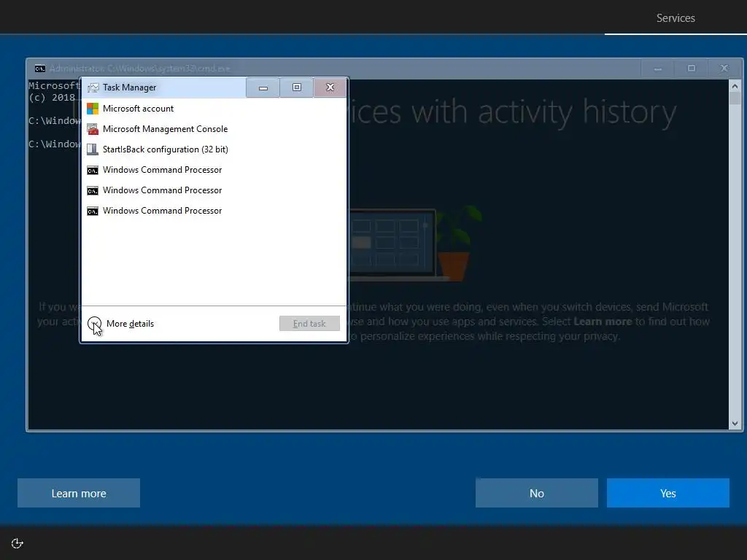Viewport: 747px width, 560px height.
Task: Select StartIsBack configuration (32 bit) row
Action: coord(214,149)
